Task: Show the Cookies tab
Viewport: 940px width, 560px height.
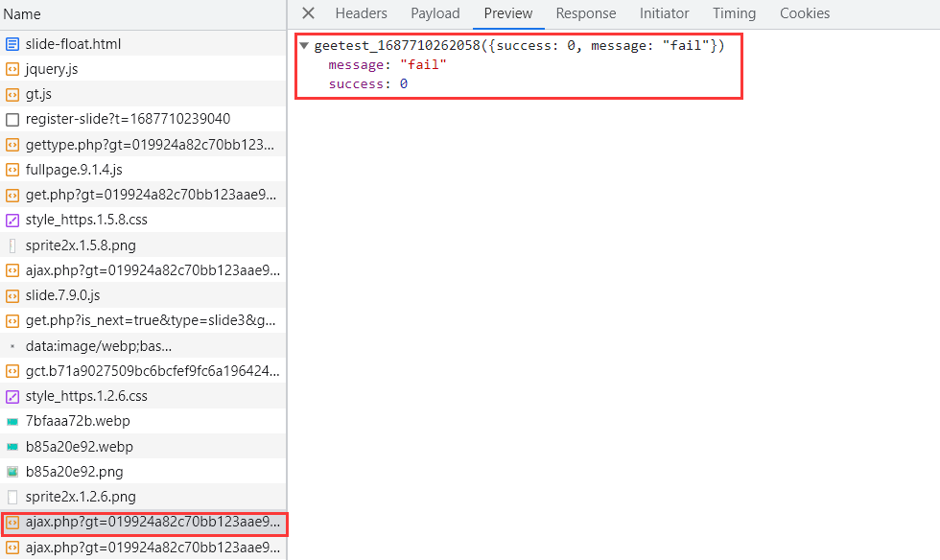Action: 805,13
